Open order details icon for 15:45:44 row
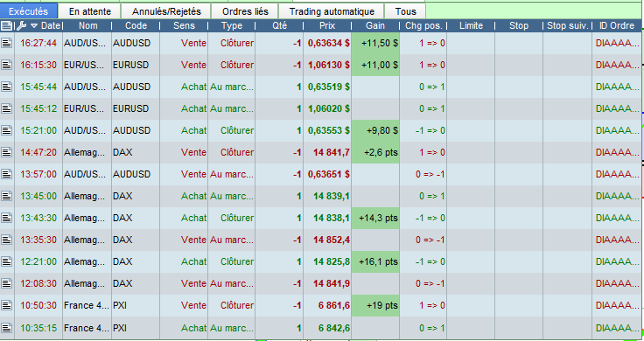The height and width of the screenshot is (341, 644). click(x=7, y=87)
